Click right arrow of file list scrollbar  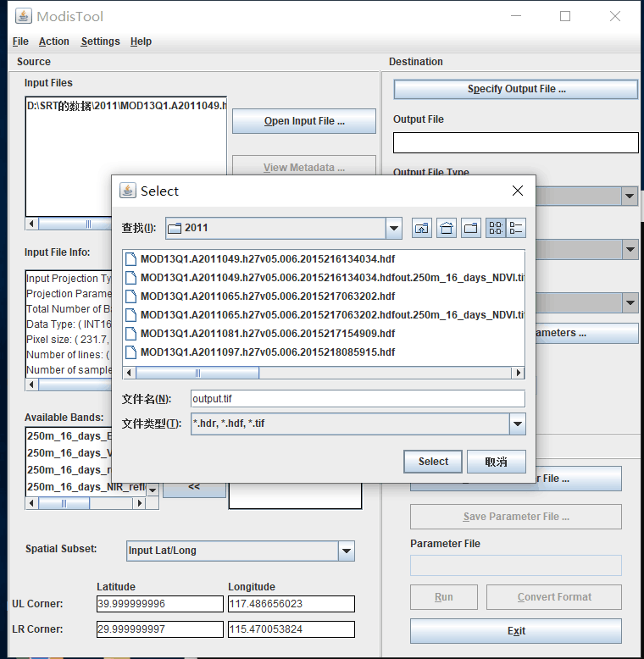tap(518, 373)
